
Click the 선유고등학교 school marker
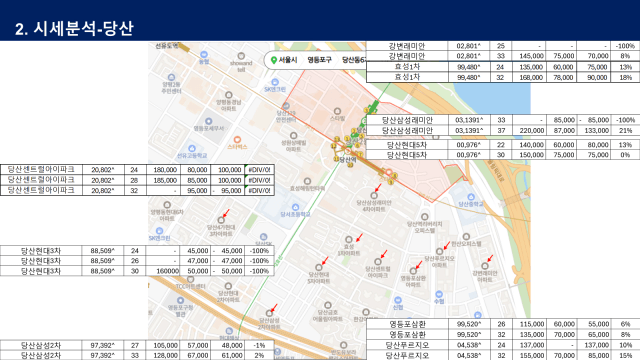pos(192,149)
